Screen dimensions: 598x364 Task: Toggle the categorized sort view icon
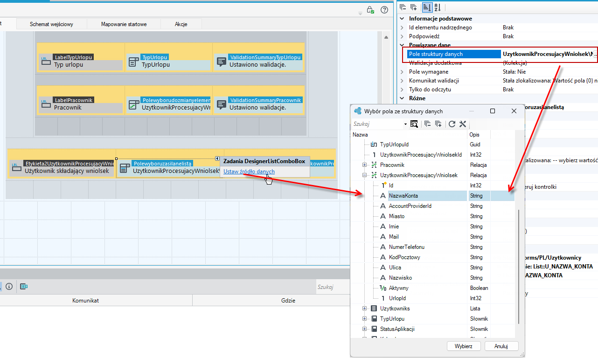(x=427, y=7)
